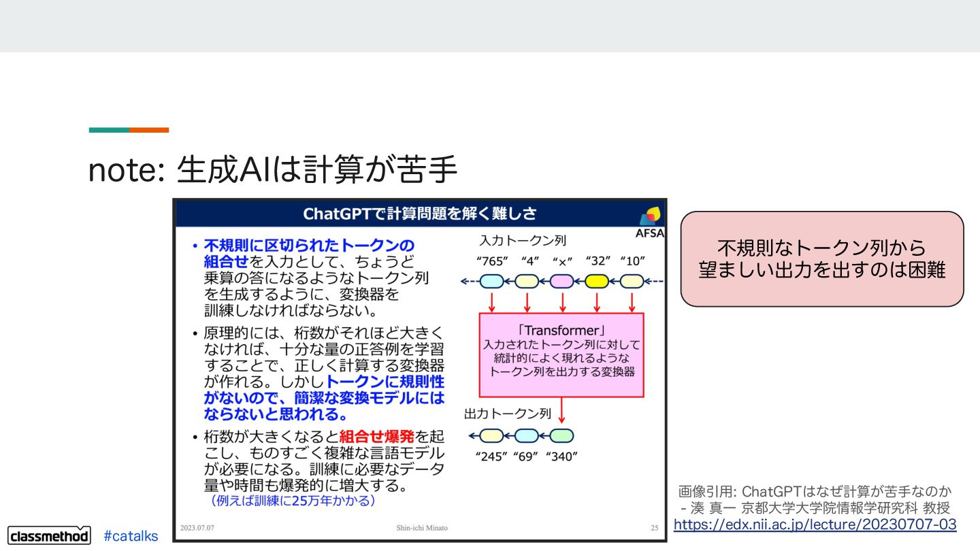
Task: Click the input token label "10"
Action: click(632, 261)
